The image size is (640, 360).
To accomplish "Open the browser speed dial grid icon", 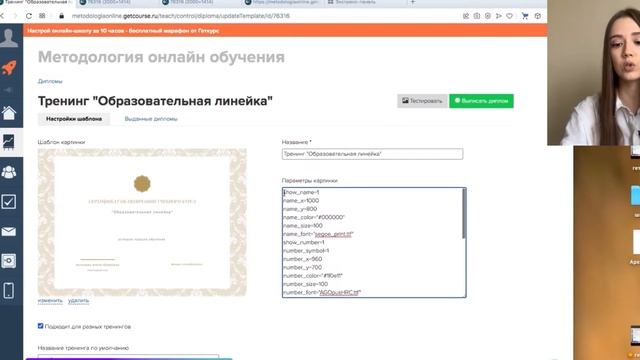I will [x=42, y=16].
